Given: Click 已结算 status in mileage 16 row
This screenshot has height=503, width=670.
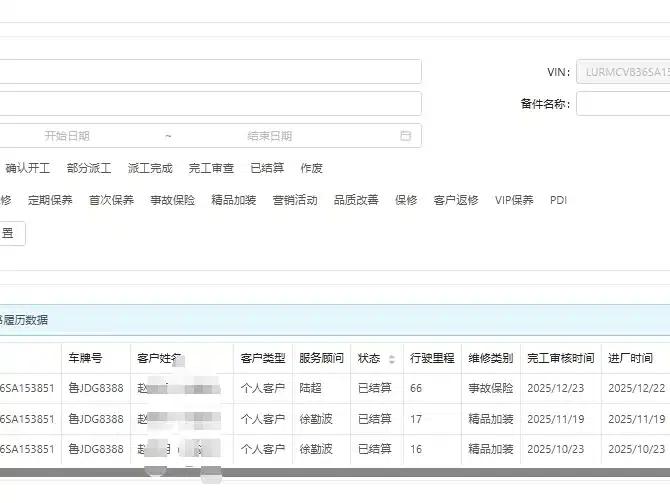Looking at the screenshot, I should (375, 449).
